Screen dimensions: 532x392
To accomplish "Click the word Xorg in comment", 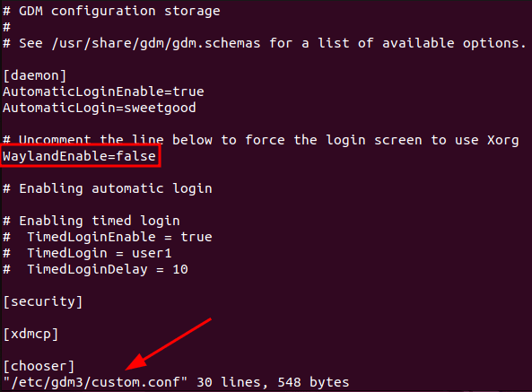I will 503,140.
